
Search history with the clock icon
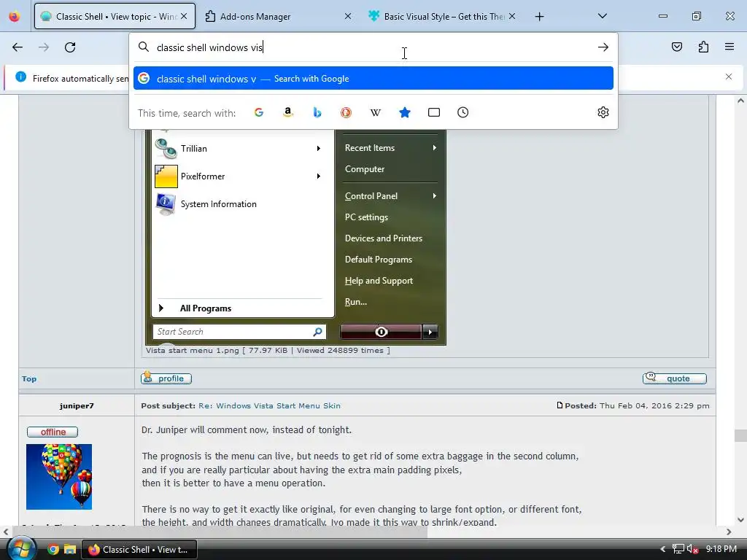pos(462,112)
